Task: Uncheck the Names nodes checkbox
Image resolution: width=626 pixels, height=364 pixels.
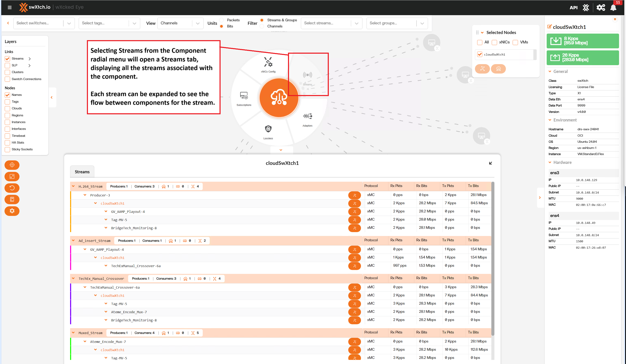Action: click(7, 95)
